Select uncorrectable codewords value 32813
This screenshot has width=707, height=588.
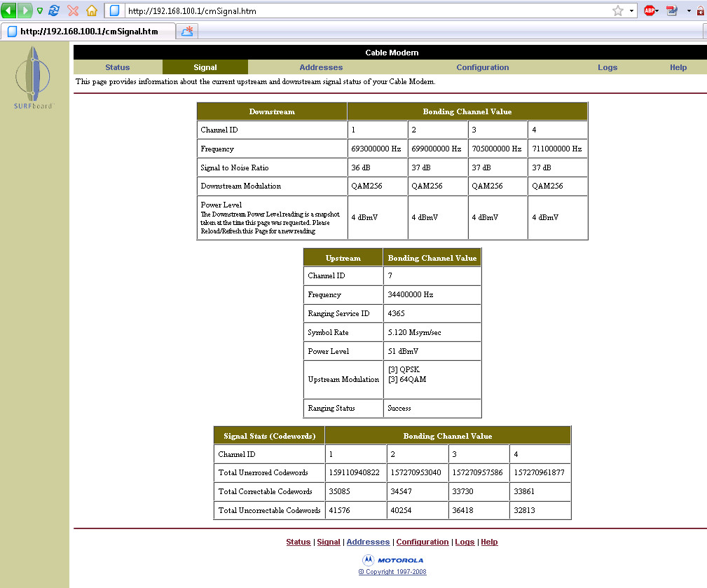(x=524, y=510)
